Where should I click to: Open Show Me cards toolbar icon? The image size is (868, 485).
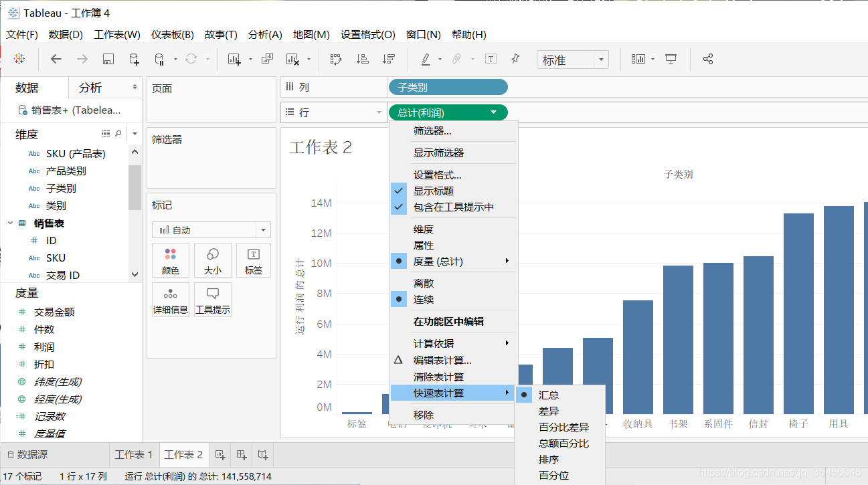[x=638, y=59]
